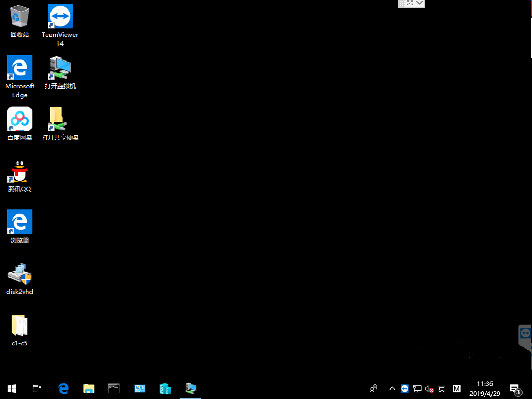Click the M input method indicator
The height and width of the screenshot is (399, 532).
tap(457, 388)
